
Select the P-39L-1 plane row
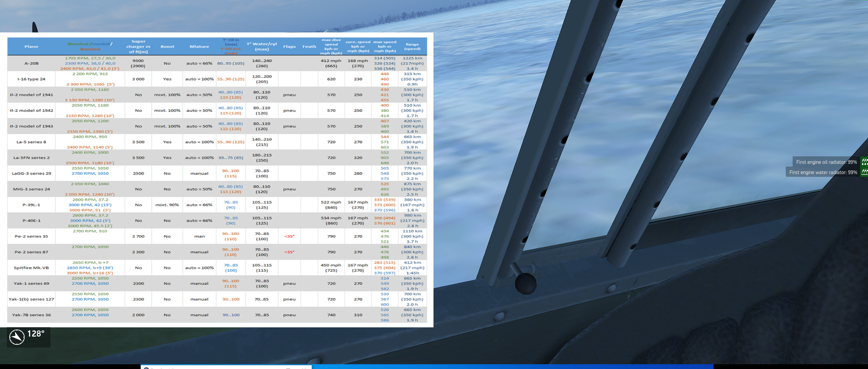coord(217,205)
